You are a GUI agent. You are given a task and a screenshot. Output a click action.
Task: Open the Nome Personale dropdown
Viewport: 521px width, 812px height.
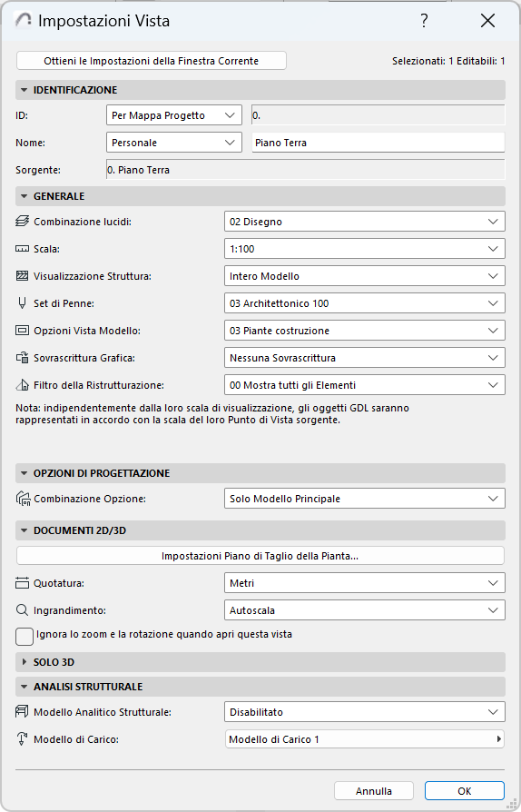pos(174,143)
